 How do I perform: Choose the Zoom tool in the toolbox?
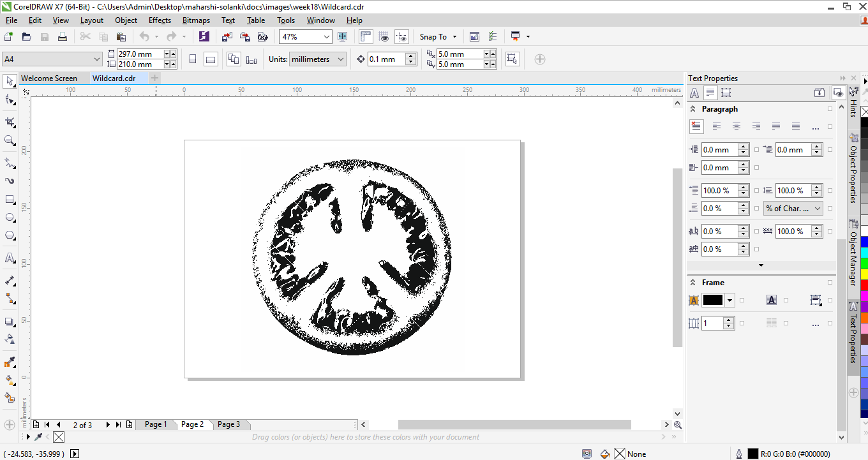10,140
